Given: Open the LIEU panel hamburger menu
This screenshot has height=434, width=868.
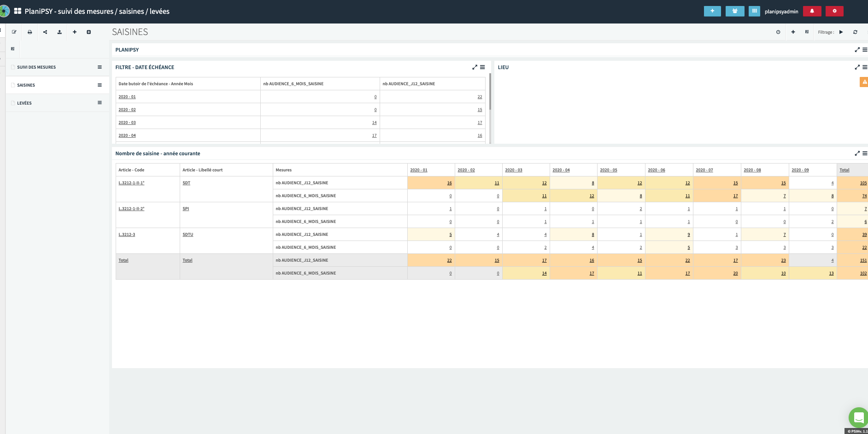Looking at the screenshot, I should click(865, 67).
